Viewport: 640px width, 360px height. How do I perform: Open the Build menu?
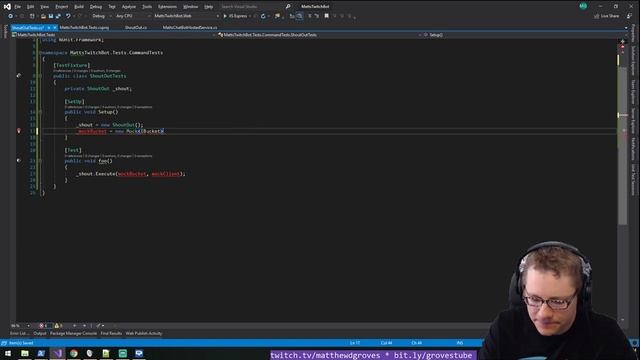coord(79,7)
